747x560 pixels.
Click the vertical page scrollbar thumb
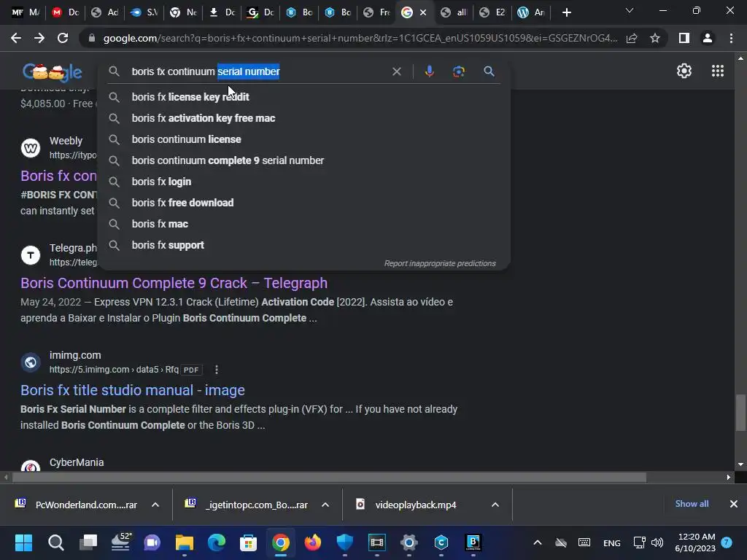[x=740, y=413]
